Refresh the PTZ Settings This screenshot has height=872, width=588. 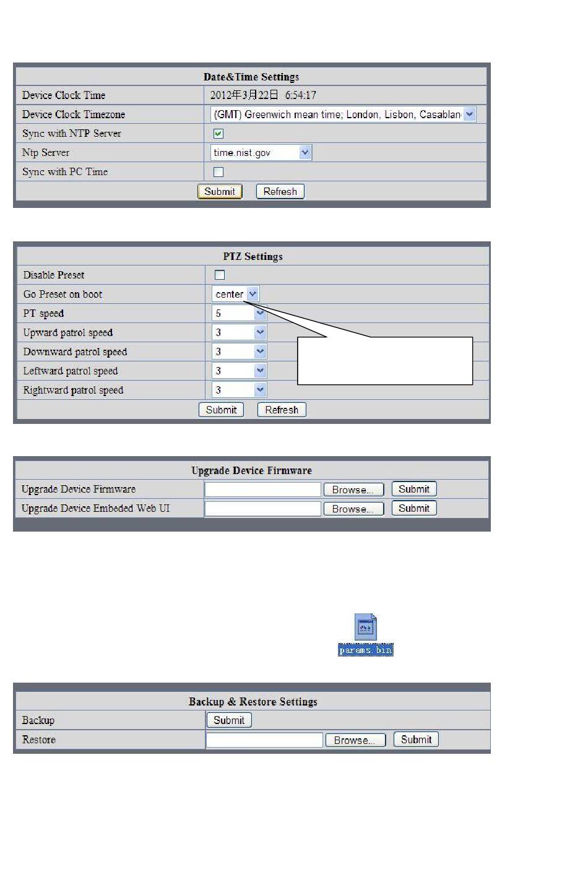[x=282, y=410]
